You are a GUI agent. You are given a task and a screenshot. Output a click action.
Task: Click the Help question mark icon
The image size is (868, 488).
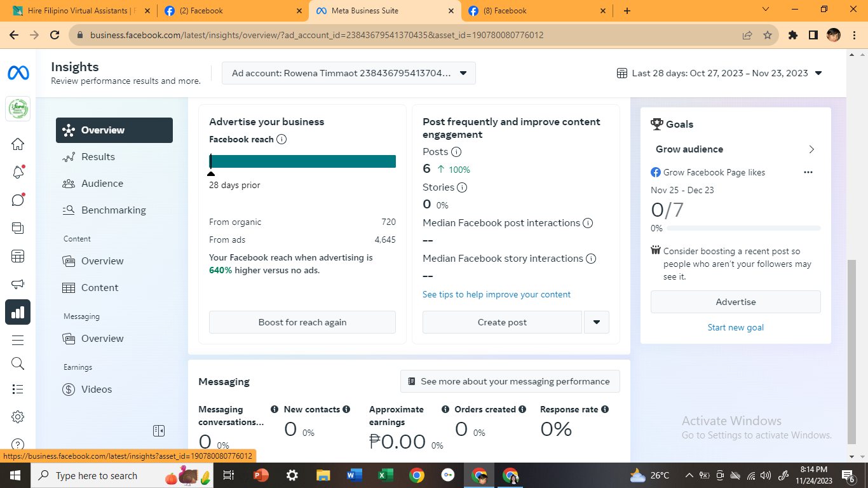click(18, 445)
